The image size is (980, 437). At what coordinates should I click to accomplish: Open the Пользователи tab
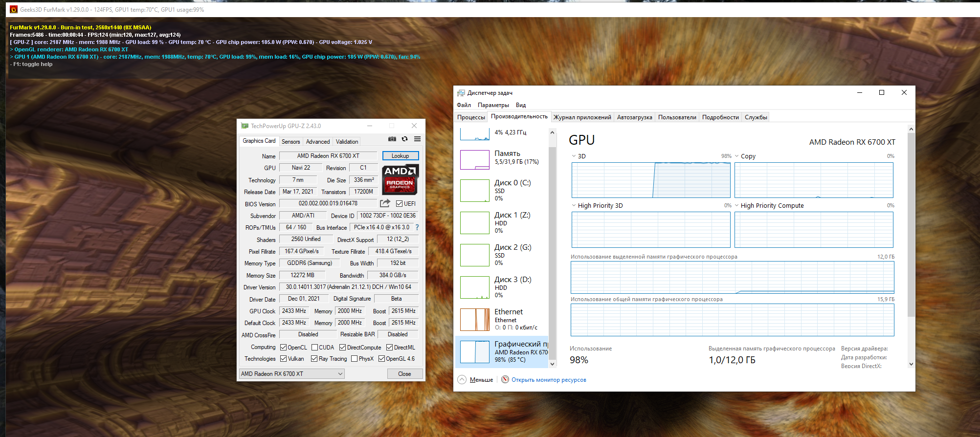pyautogui.click(x=677, y=117)
